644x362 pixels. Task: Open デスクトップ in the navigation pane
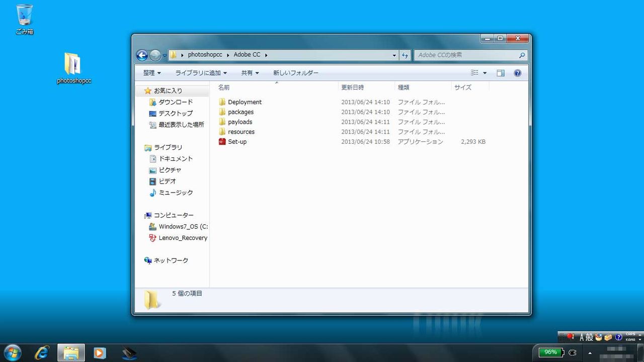tap(176, 113)
